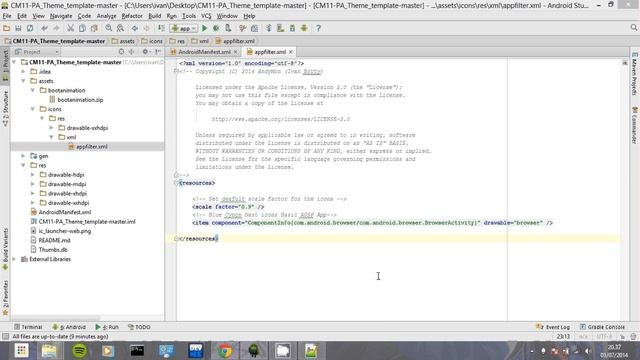
Task: Select AndroidManifest.xml in project tree
Action: (x=65, y=212)
